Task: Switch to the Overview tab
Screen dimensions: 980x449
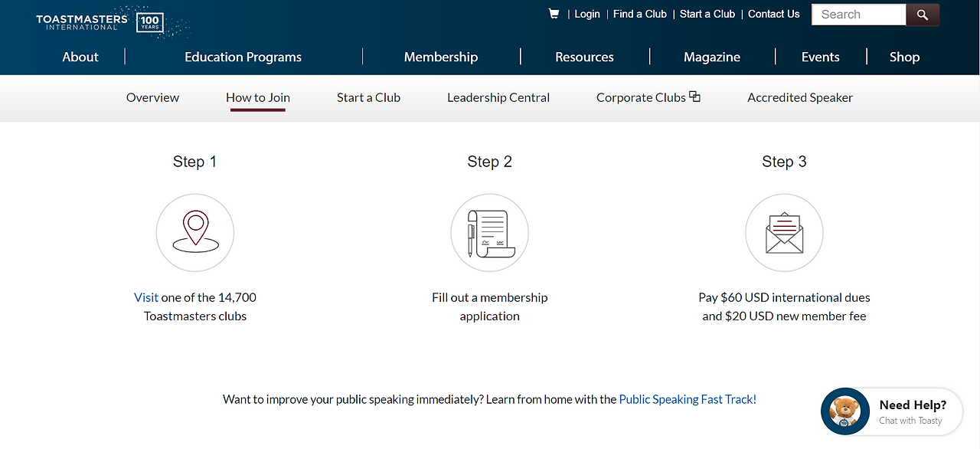Action: [x=152, y=97]
